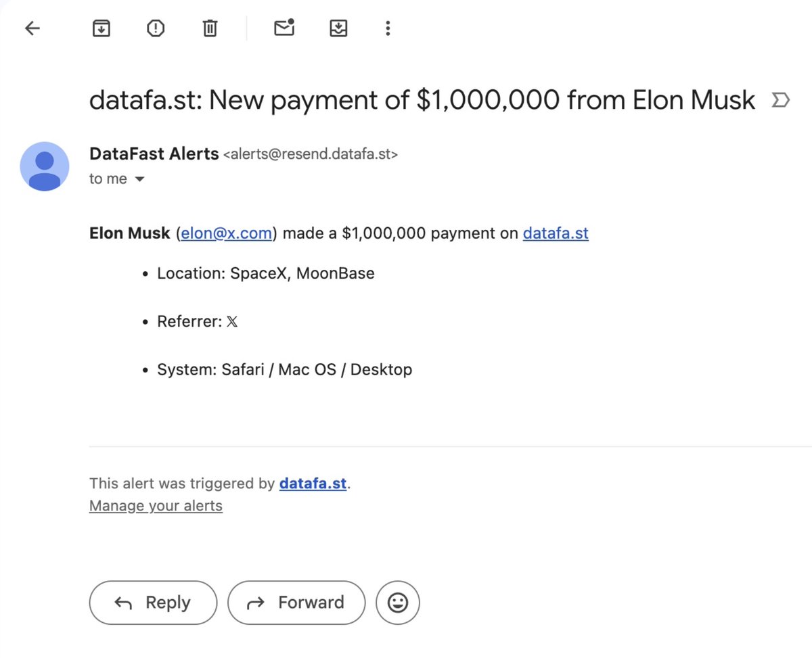This screenshot has width=812, height=658.
Task: Go back to the inbox with the arrow
Action: click(x=32, y=28)
